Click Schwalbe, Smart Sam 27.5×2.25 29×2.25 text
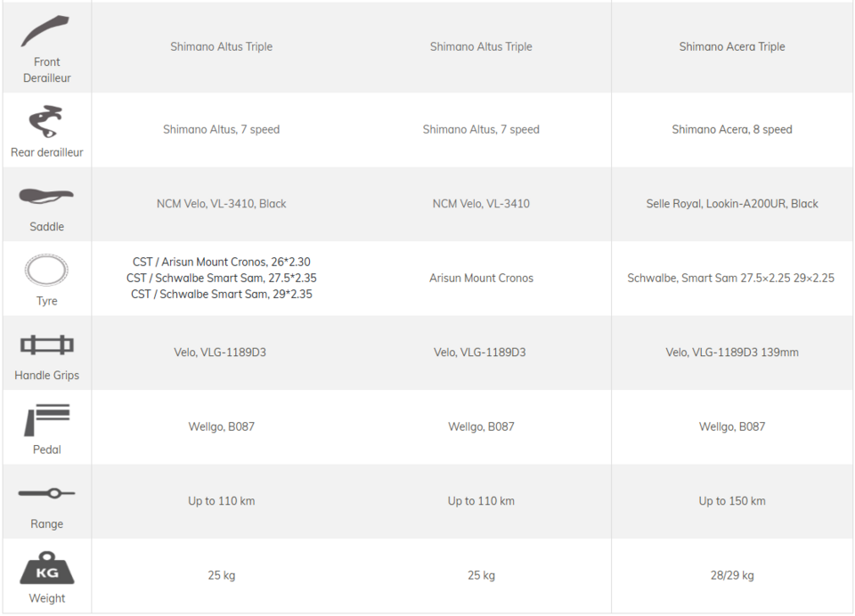The image size is (855, 616). click(x=730, y=278)
